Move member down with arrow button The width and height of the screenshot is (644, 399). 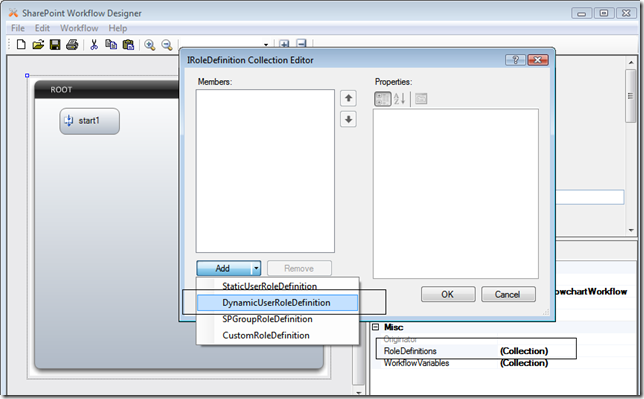348,120
